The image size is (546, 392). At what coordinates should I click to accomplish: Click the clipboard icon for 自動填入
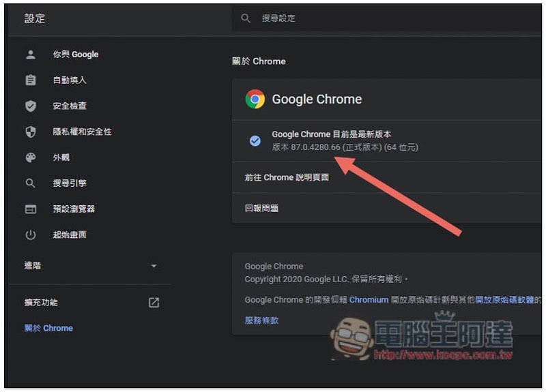coord(30,80)
